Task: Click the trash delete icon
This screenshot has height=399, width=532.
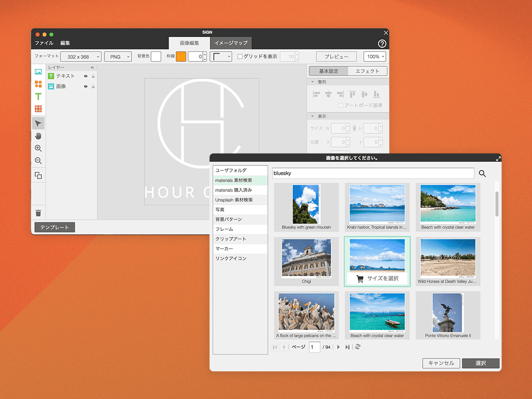Action: (x=38, y=213)
